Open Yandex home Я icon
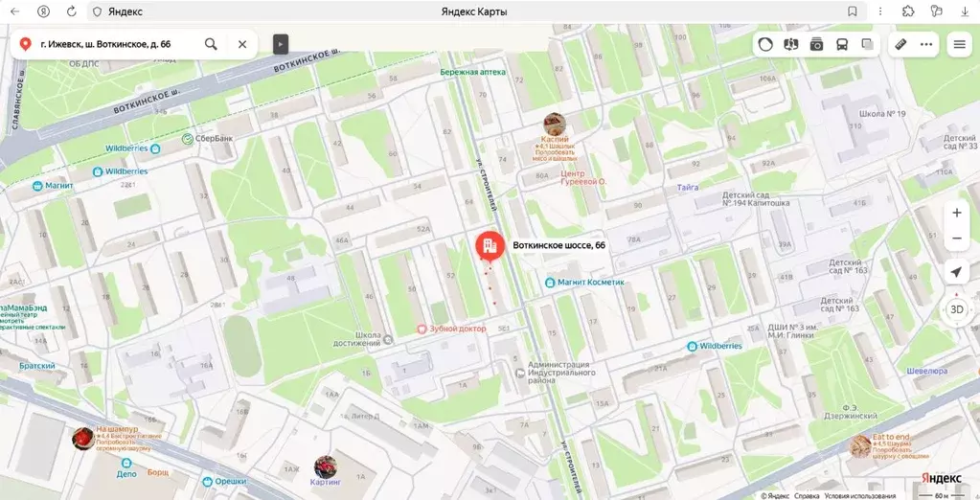Viewport: 980px width, 500px height. [x=43, y=11]
